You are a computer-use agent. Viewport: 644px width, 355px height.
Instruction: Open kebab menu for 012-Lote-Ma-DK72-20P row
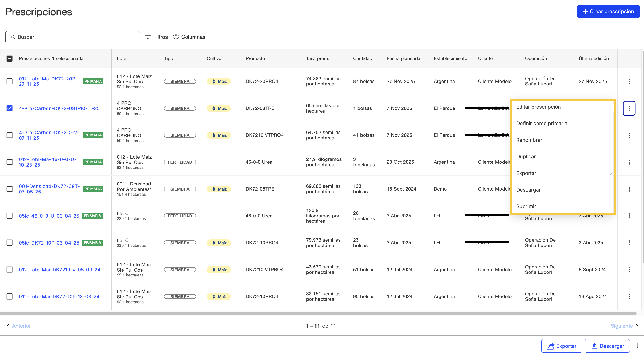tap(629, 81)
